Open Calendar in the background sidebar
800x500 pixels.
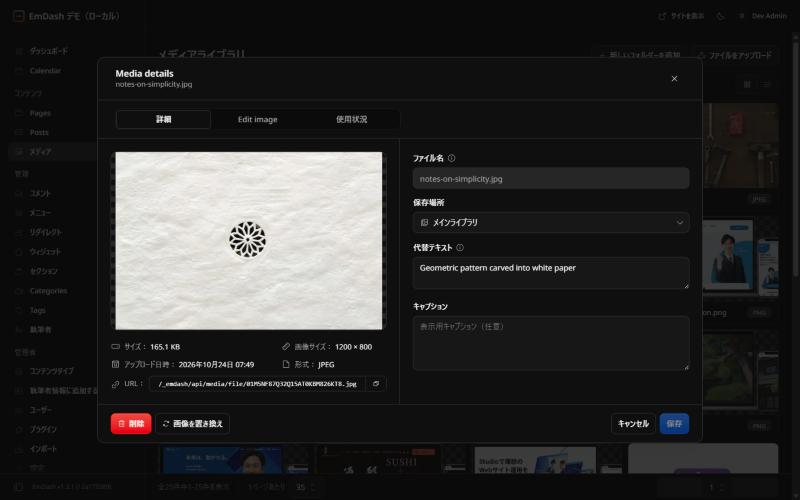(x=45, y=70)
